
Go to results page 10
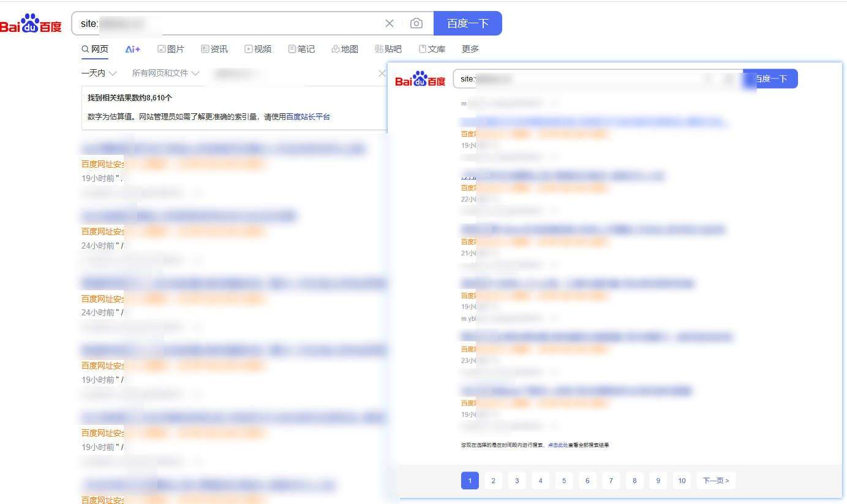pyautogui.click(x=682, y=481)
